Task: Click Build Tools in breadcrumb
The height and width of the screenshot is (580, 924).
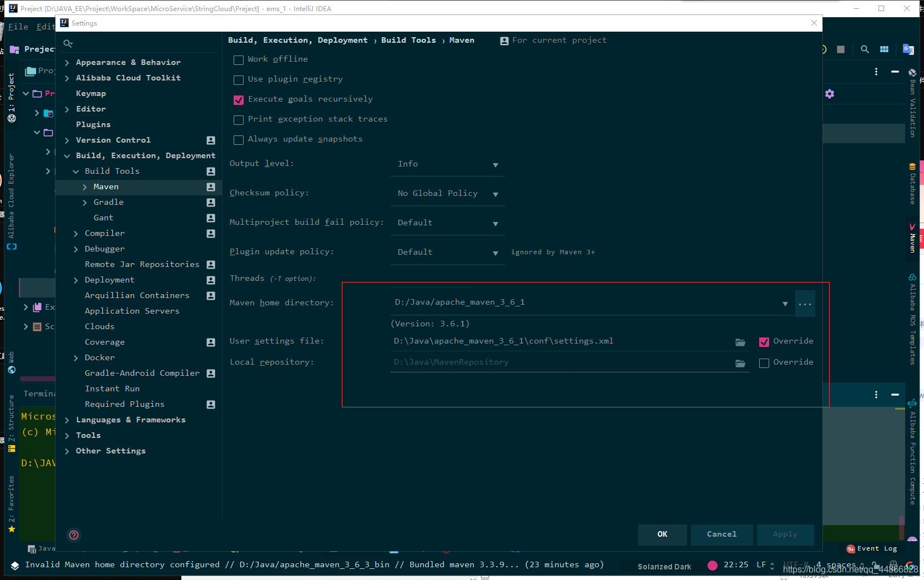Action: coord(408,41)
